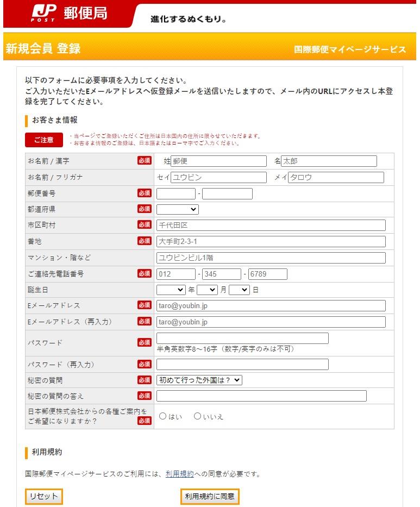Open the 都道府県 prefecture dropdown
The width and height of the screenshot is (420, 507).
178,209
